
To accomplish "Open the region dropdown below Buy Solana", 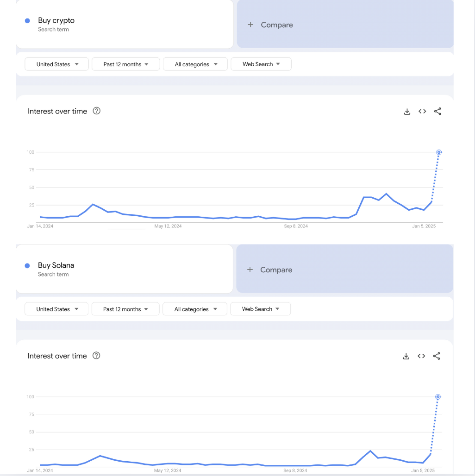I will tap(56, 309).
